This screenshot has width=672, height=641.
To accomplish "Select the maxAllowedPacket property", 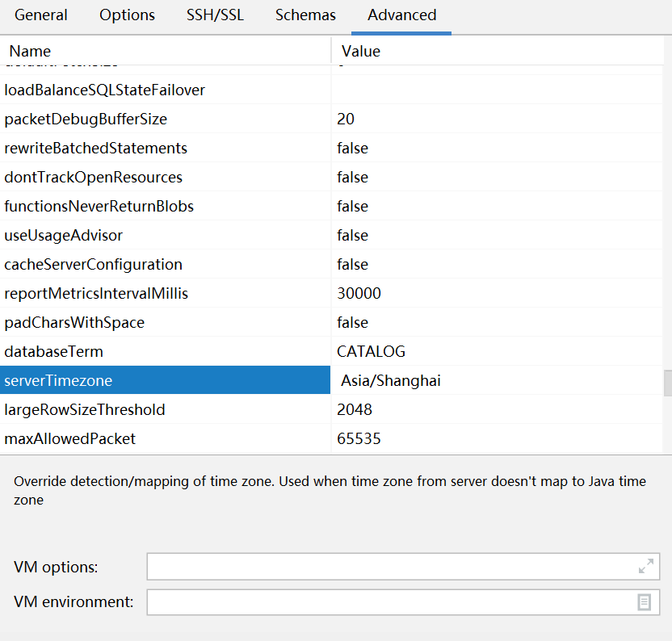I will click(165, 438).
